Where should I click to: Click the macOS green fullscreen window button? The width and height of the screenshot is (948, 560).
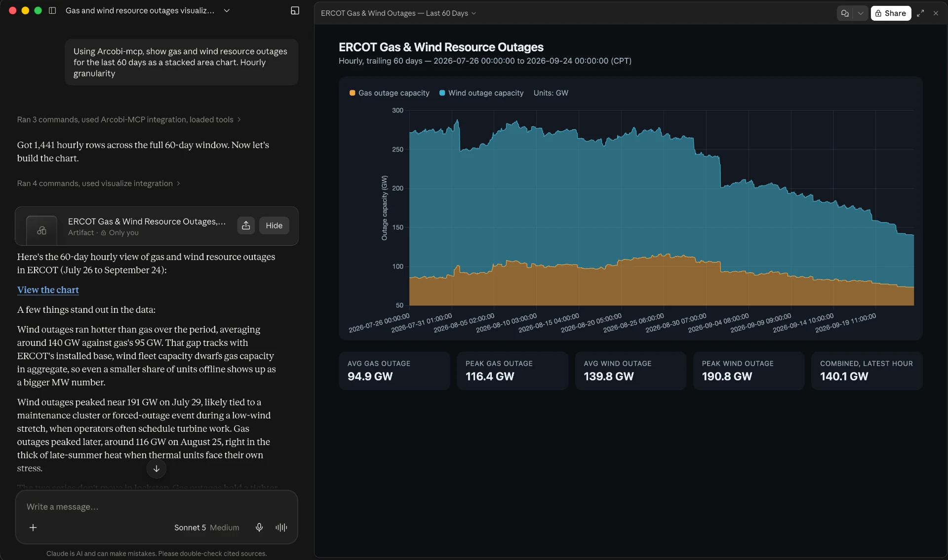click(38, 10)
